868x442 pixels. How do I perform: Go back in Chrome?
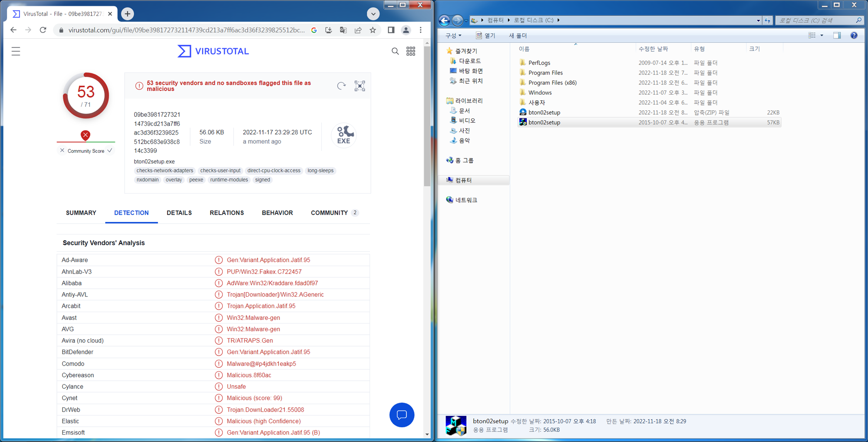(13, 30)
